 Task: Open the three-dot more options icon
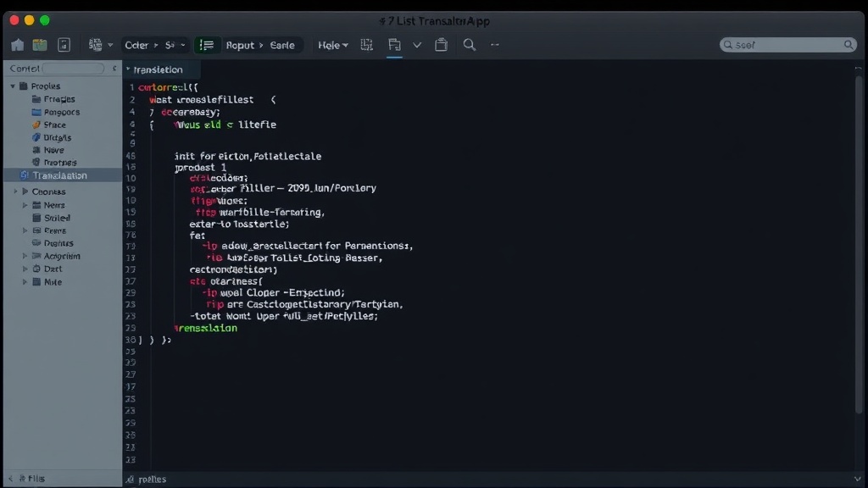pos(495,45)
